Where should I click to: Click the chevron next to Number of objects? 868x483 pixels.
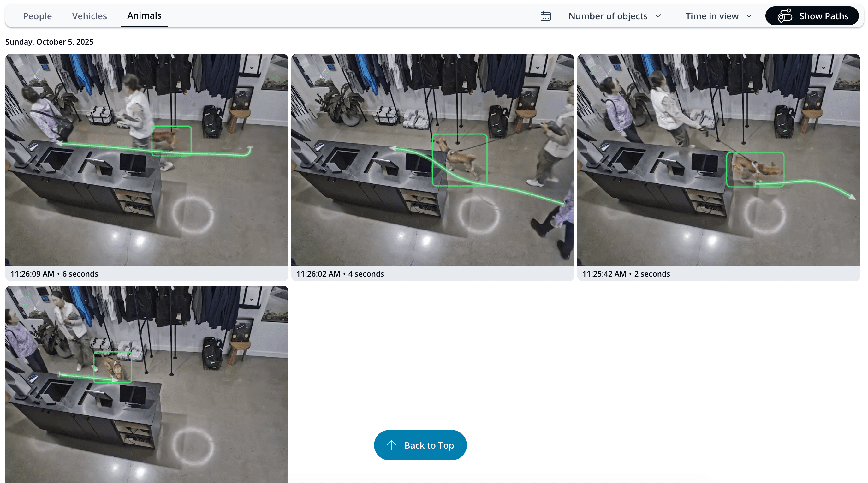click(x=658, y=16)
